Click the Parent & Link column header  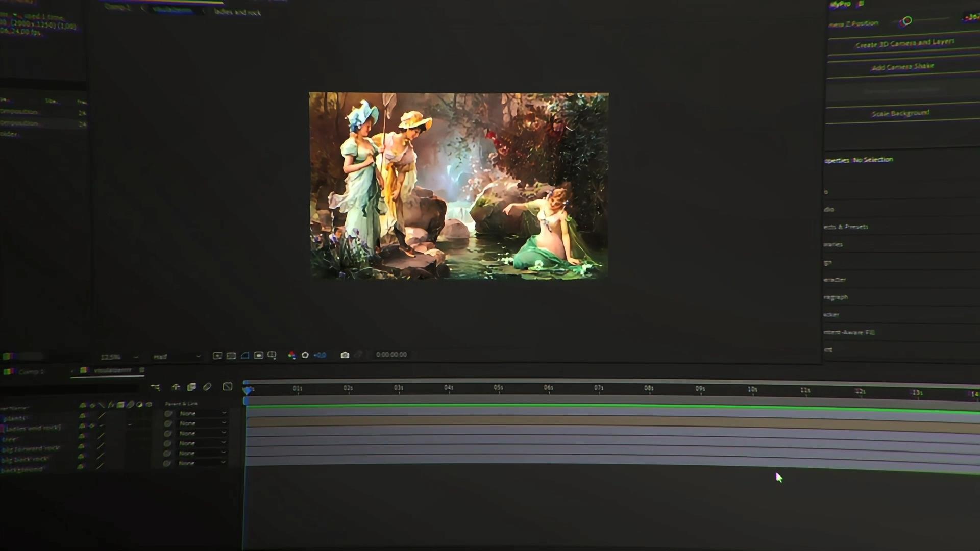click(181, 404)
